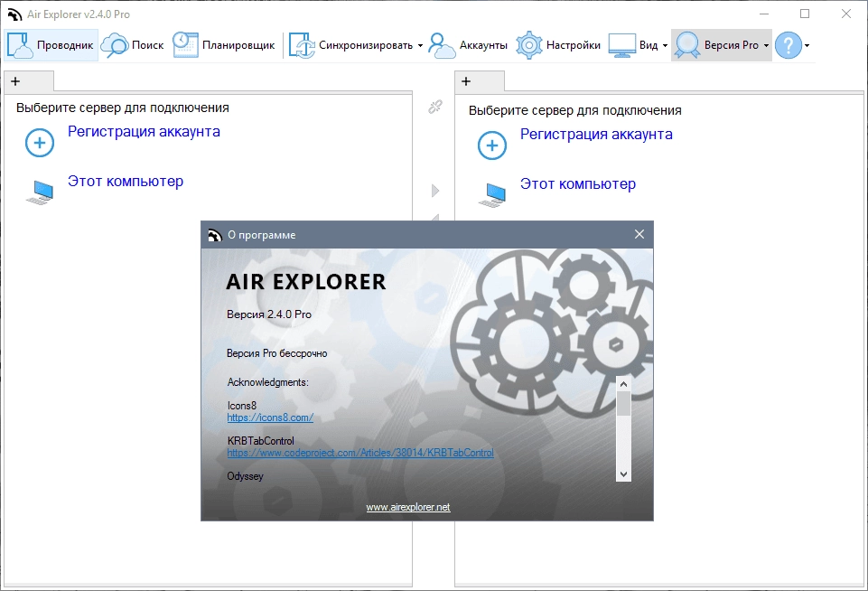Viewport: 868px width, 591px height.
Task: Maximize the Air Explorer window
Action: 805,14
